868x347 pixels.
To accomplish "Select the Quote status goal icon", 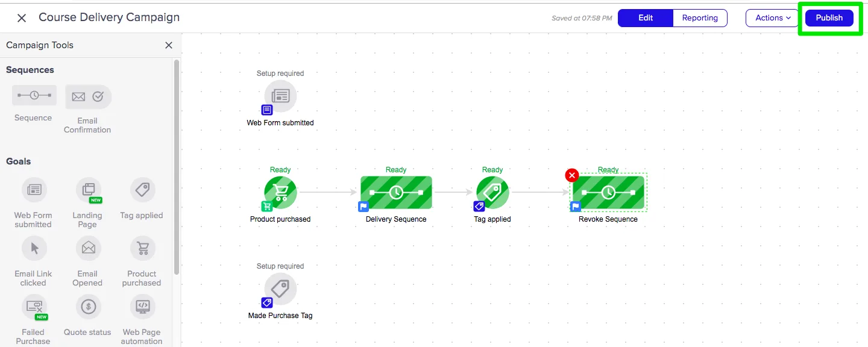I will [x=88, y=307].
